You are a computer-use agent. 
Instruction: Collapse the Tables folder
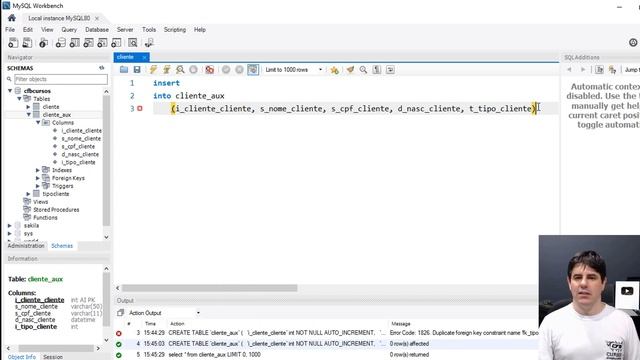click(19, 99)
